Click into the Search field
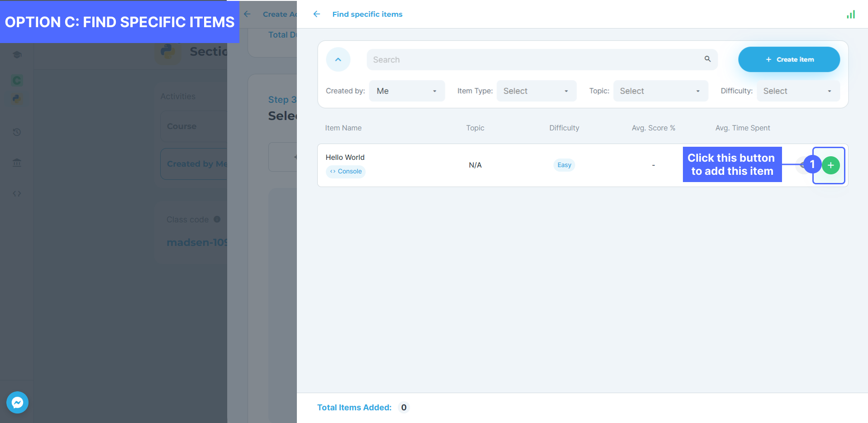 click(x=534, y=60)
